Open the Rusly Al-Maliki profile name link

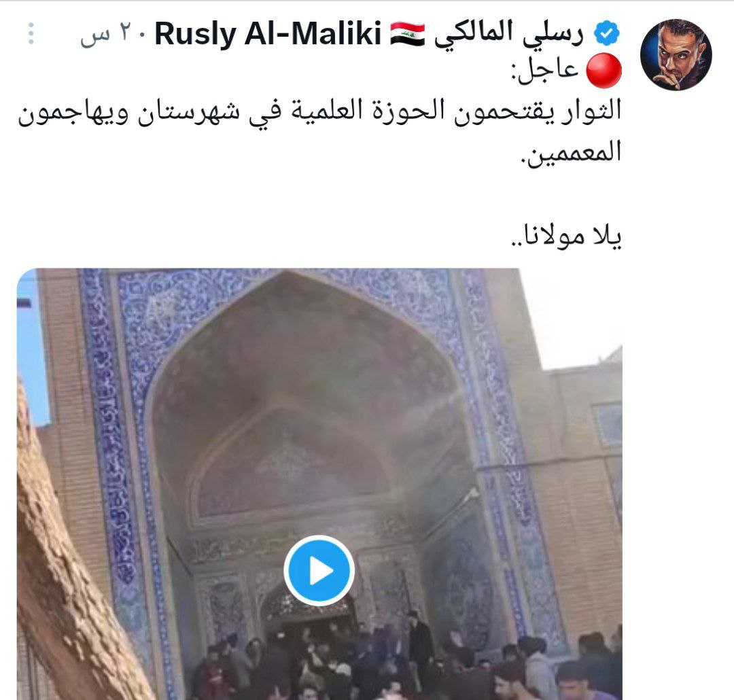point(268,34)
